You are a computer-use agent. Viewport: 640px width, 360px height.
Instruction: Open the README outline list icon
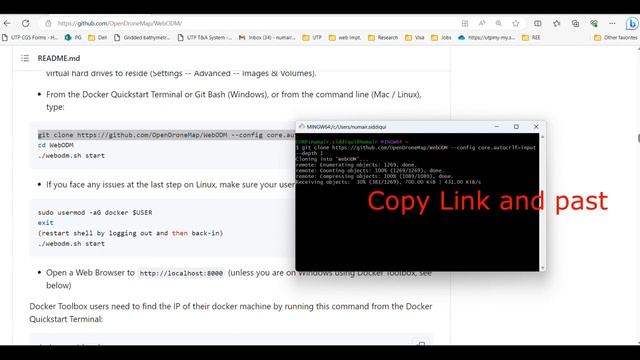click(x=25, y=58)
